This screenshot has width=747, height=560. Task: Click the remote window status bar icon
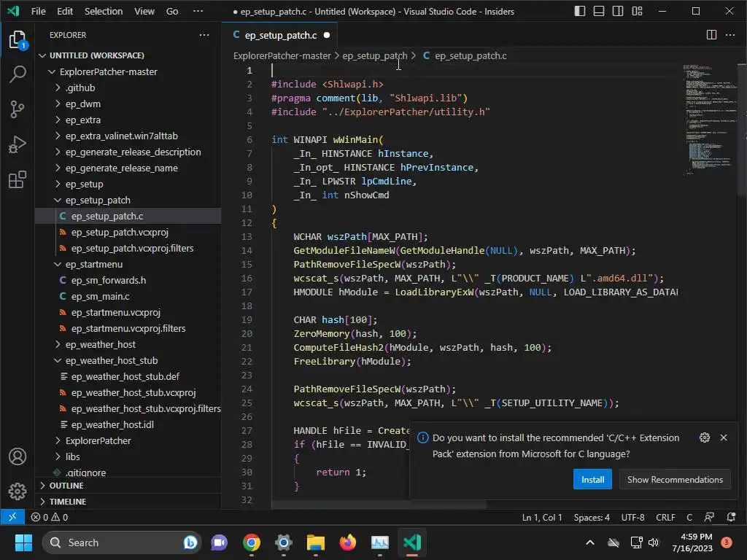pos(12,517)
